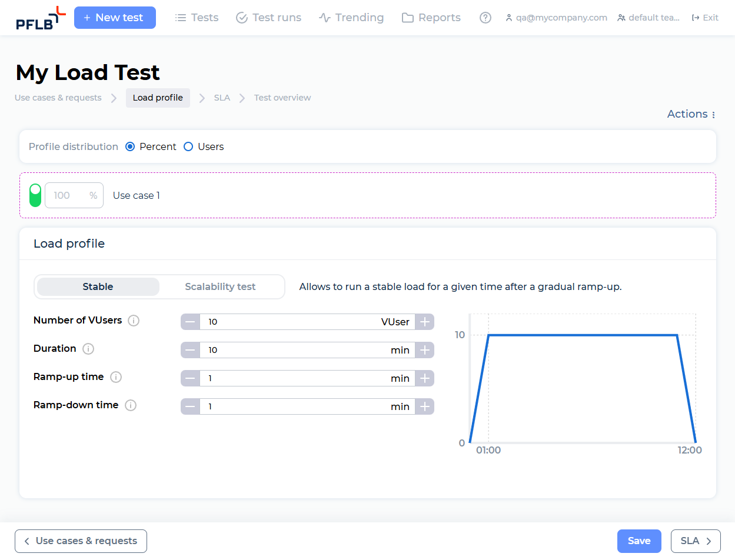This screenshot has height=560, width=735.
Task: Enable the Users profile distribution option
Action: (188, 146)
